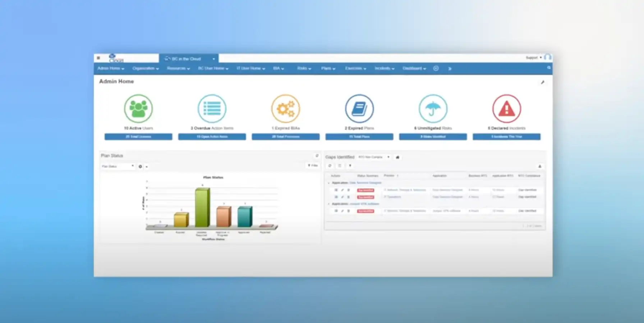Click the filter funnel icon in Gaps toolbar

click(x=350, y=166)
